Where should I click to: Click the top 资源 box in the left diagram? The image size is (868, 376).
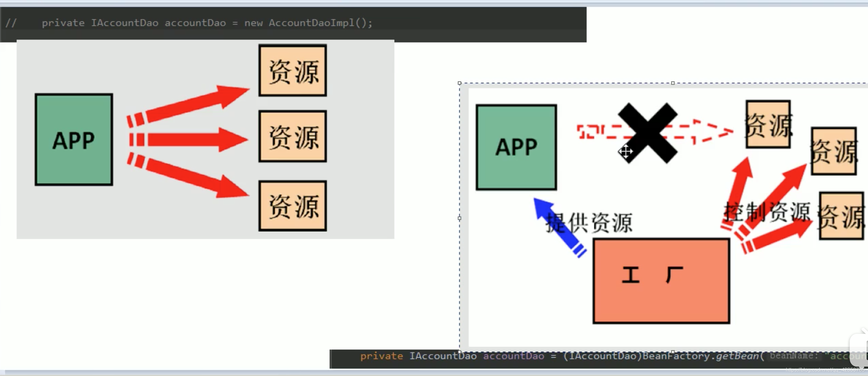click(292, 71)
